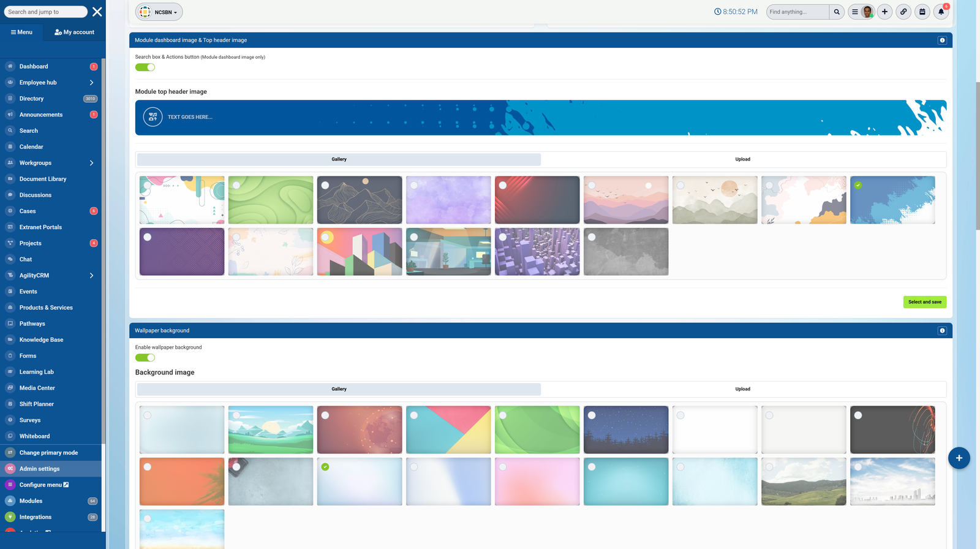Select the purple textured header image radio
Viewport: 980px width, 549px height.
coord(148,237)
